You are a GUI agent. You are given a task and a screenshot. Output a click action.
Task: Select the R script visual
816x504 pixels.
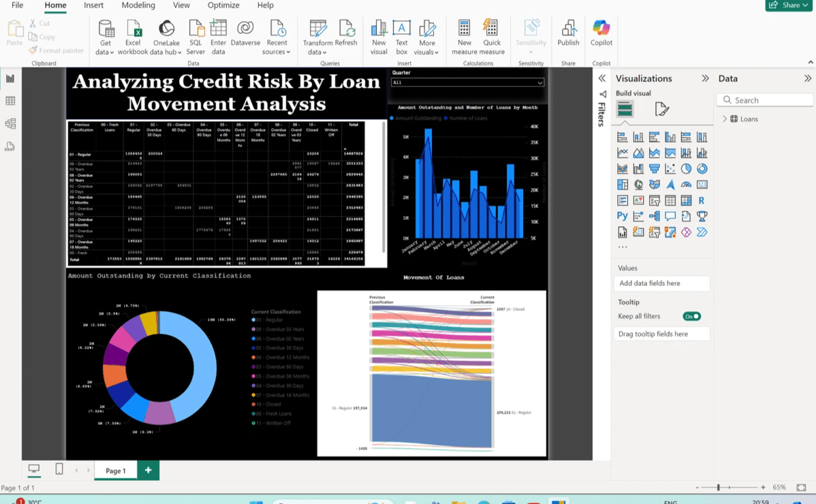coord(702,201)
